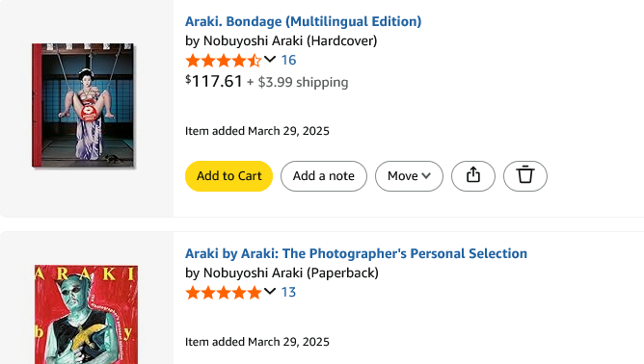Viewport: 644px width, 364px height.
Task: Select the Nobuyoshi Araki (Paperback) author line
Action: (x=282, y=273)
